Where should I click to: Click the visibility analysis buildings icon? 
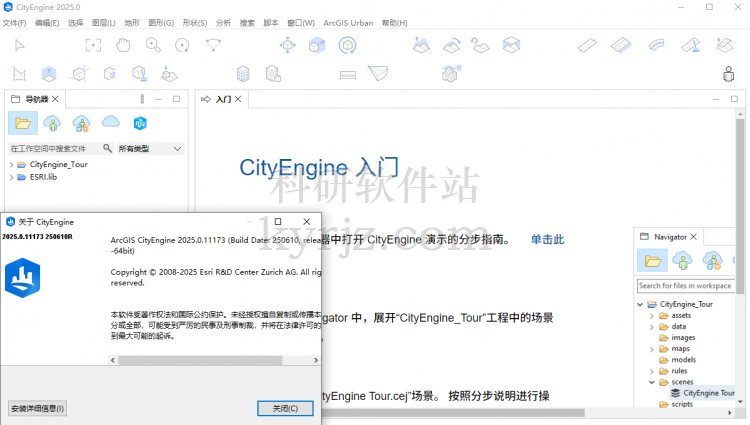coord(452,74)
